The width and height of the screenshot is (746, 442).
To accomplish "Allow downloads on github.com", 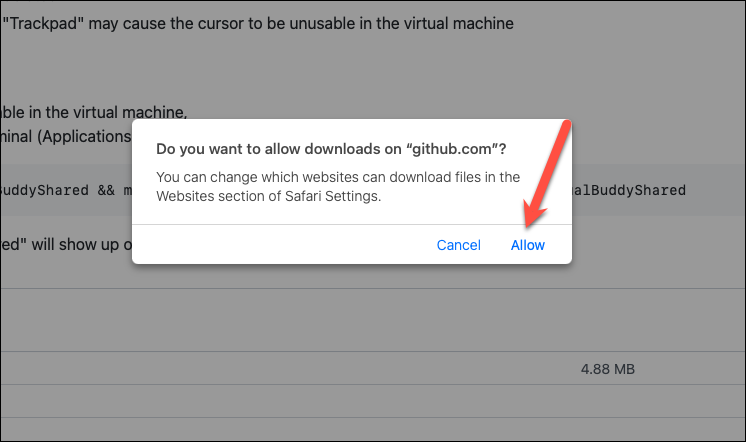I will tap(528, 245).
